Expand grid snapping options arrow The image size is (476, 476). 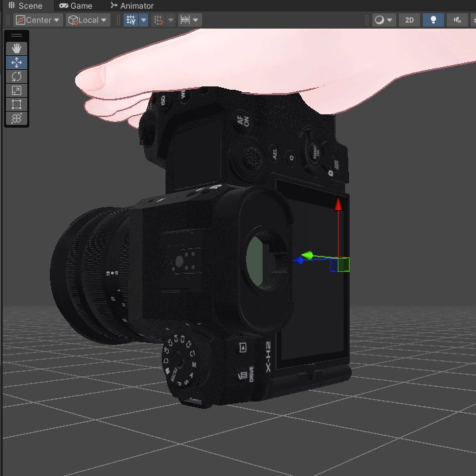tap(171, 20)
